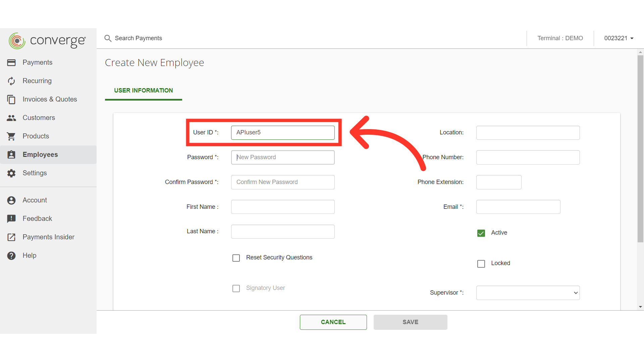Open Customers using the people icon
Image resolution: width=644 pixels, height=362 pixels.
coord(11,118)
